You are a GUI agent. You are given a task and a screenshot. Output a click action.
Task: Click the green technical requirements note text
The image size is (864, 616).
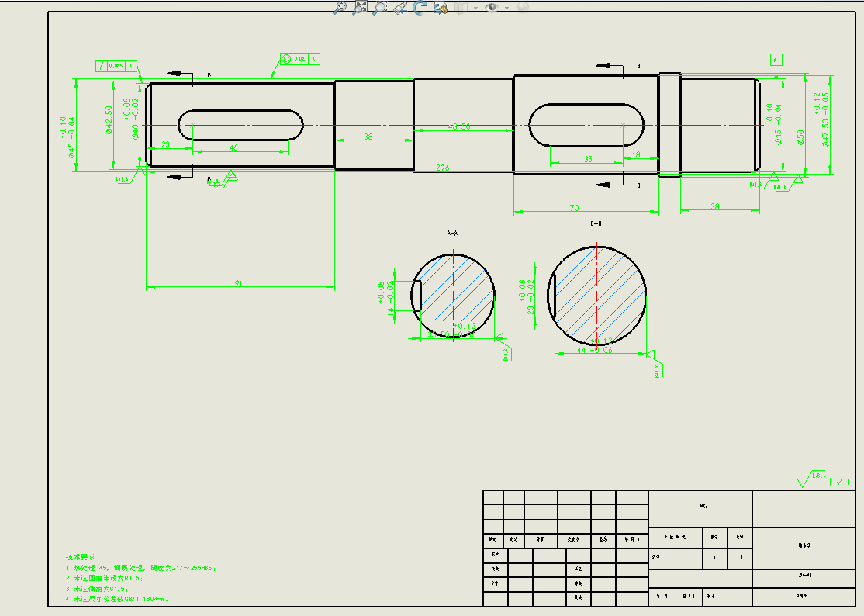pos(132,579)
